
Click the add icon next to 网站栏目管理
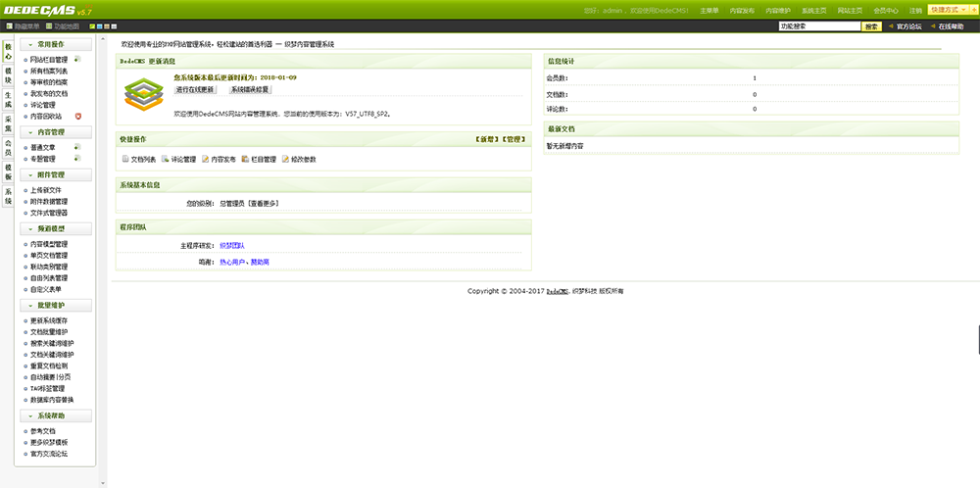click(77, 60)
